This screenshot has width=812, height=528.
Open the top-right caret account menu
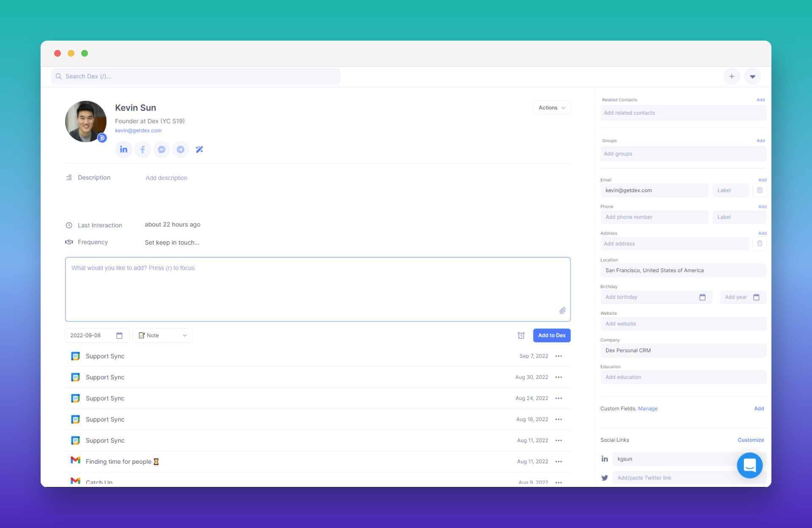click(752, 77)
